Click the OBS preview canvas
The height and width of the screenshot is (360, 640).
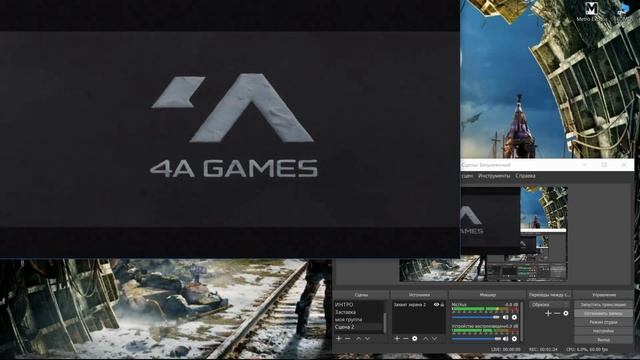coord(483,234)
